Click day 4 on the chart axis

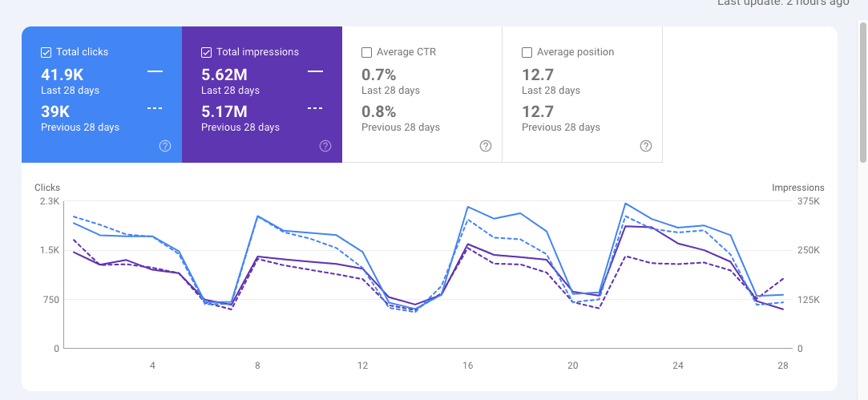point(152,366)
